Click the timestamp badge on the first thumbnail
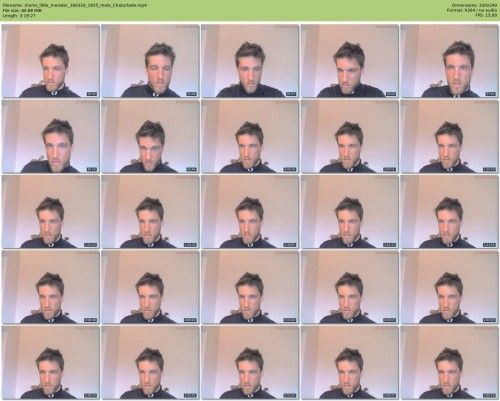The width and height of the screenshot is (500, 401). point(92,94)
